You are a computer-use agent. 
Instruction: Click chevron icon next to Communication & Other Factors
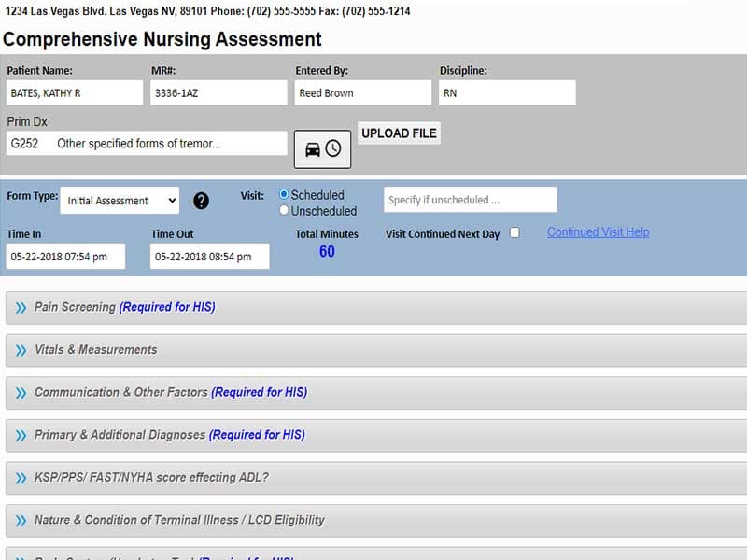pyautogui.click(x=21, y=393)
